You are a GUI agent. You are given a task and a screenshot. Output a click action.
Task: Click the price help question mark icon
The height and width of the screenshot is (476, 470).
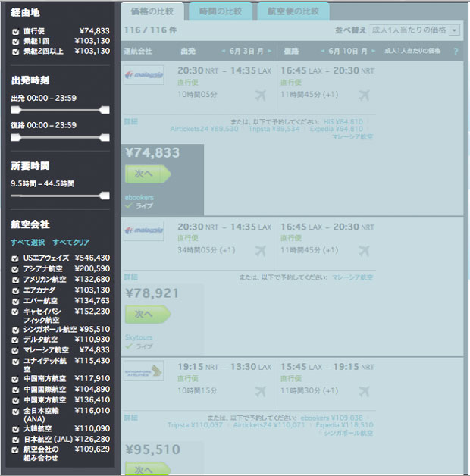click(456, 52)
